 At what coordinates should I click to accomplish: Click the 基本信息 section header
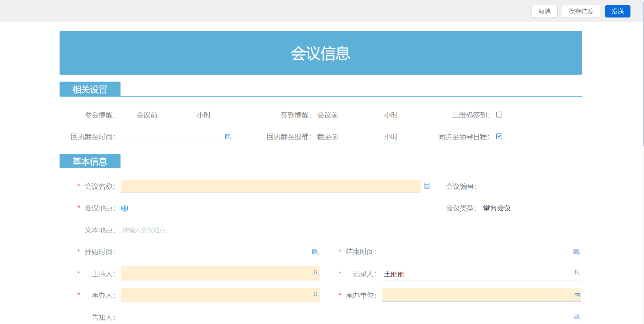pos(90,161)
